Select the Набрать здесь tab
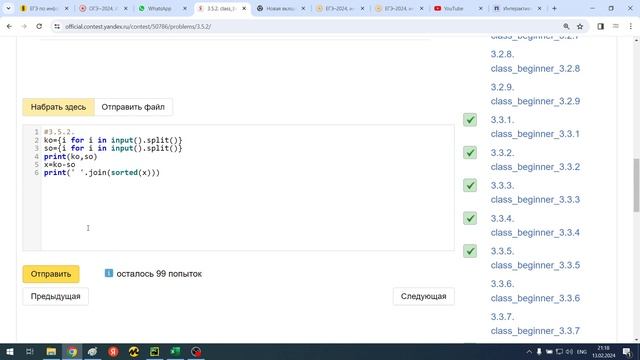This screenshot has height=360, width=640. coord(58,107)
